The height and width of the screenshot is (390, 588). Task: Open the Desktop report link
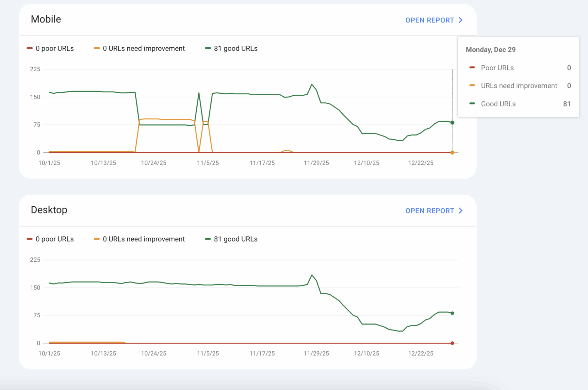[x=429, y=211]
